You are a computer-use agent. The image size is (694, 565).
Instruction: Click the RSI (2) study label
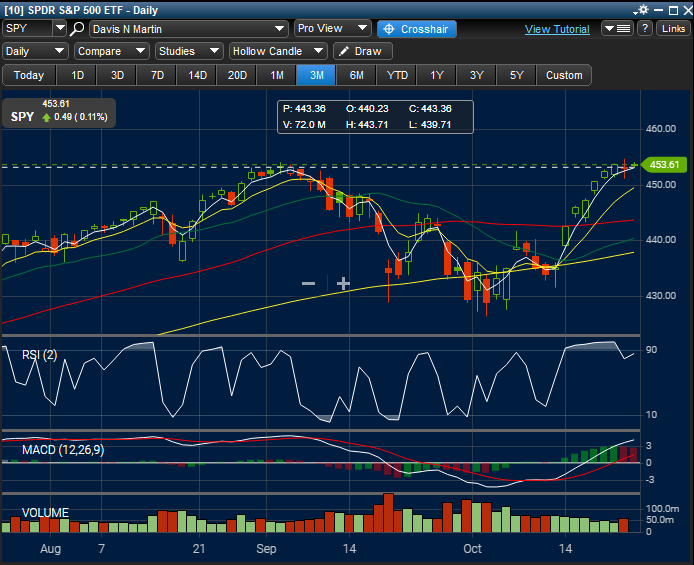39,355
